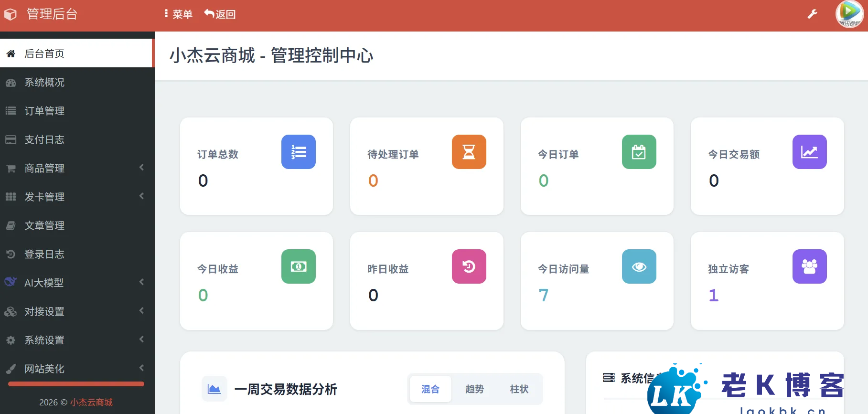Click the orange hourglass pending orders icon
This screenshot has width=868, height=414.
pos(469,152)
